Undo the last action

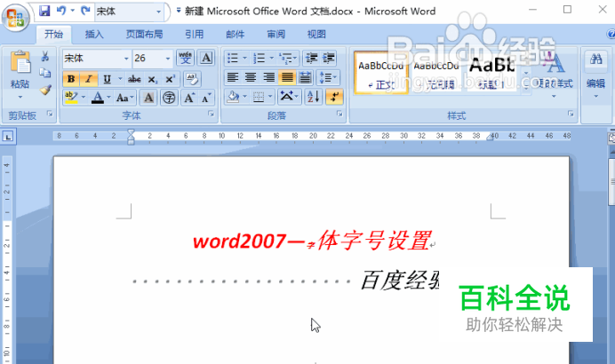pos(61,11)
